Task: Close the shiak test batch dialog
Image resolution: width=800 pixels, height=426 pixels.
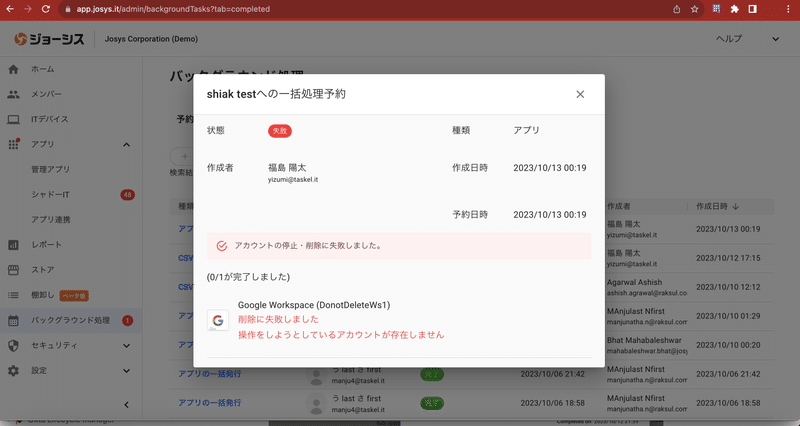Action: click(580, 94)
